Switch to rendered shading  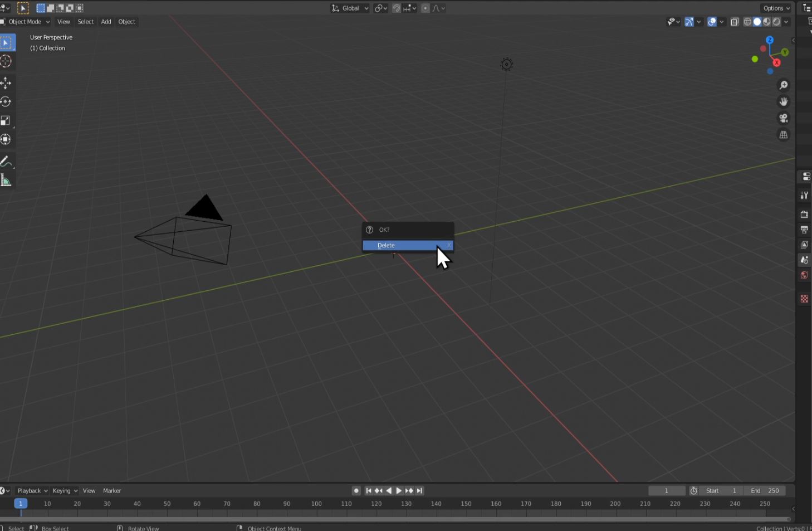pyautogui.click(x=776, y=22)
